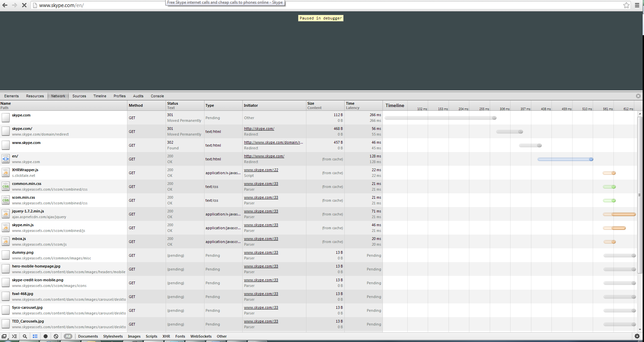Select the All filter
This screenshot has height=342, width=644.
click(x=68, y=336)
